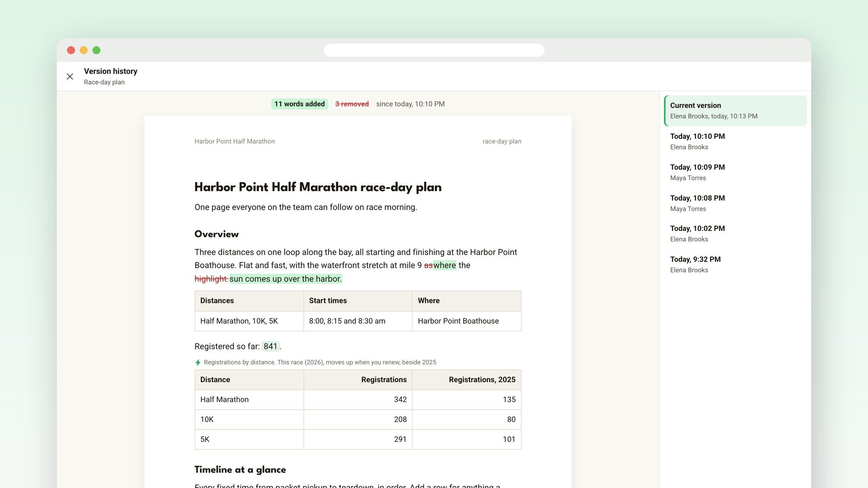Click the struck-through word 'highlight.'
The height and width of the screenshot is (488, 868).
tap(211, 279)
